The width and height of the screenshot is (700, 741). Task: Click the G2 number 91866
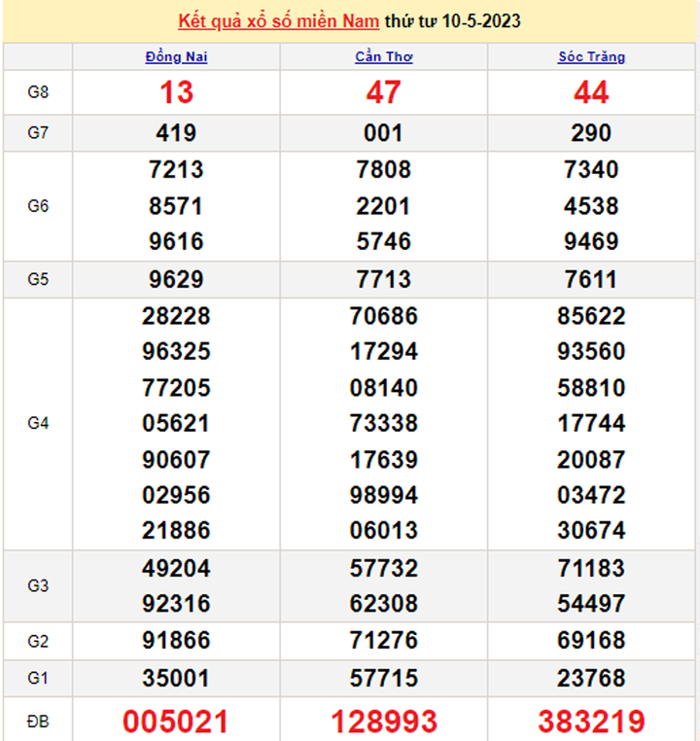[176, 641]
